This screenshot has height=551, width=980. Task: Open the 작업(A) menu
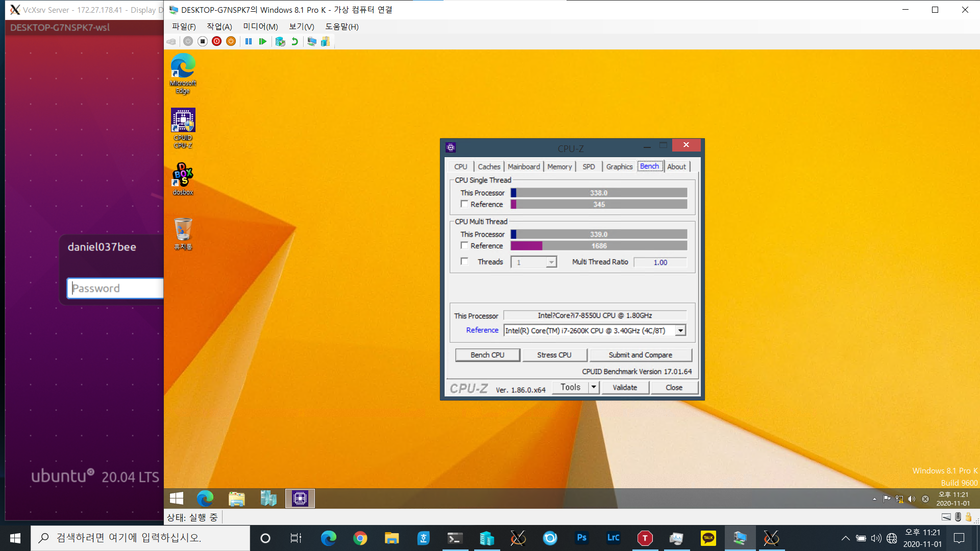pos(219,27)
